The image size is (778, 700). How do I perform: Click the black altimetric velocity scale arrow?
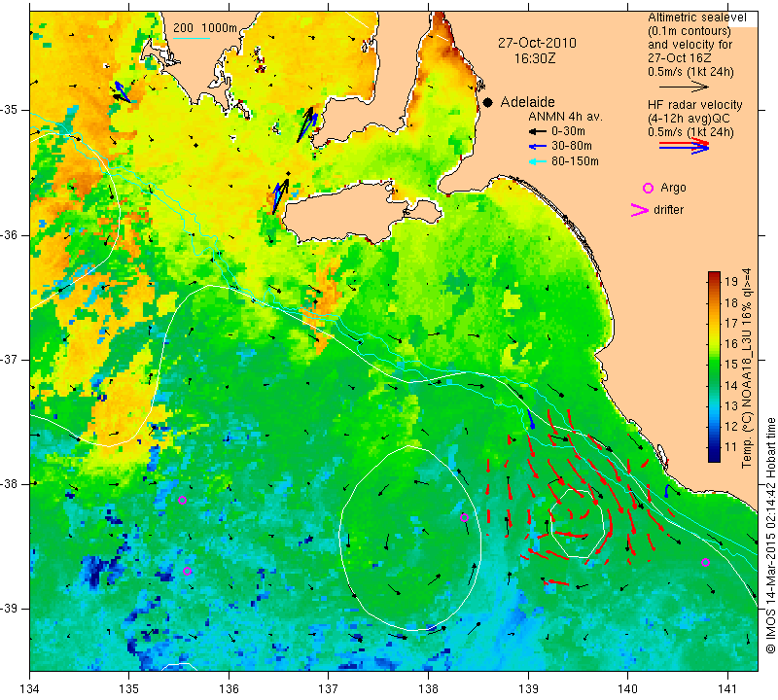coord(685,87)
